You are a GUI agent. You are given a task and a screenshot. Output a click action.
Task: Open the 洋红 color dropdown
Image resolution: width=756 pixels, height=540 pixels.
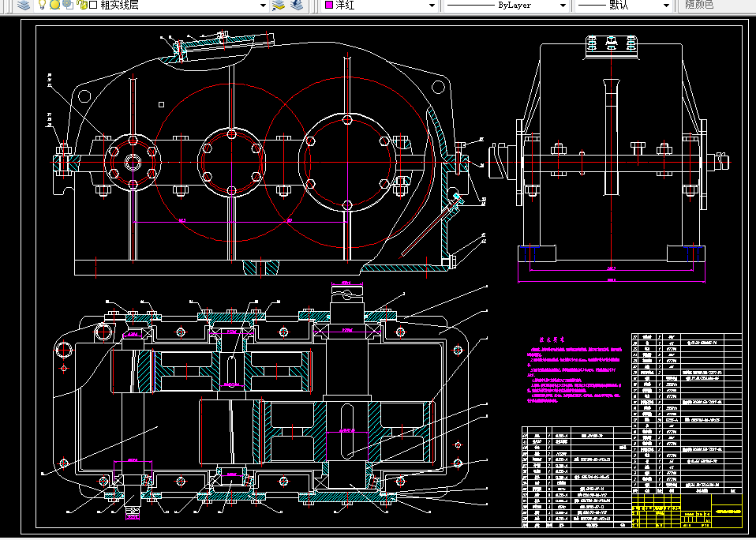tap(432, 5)
